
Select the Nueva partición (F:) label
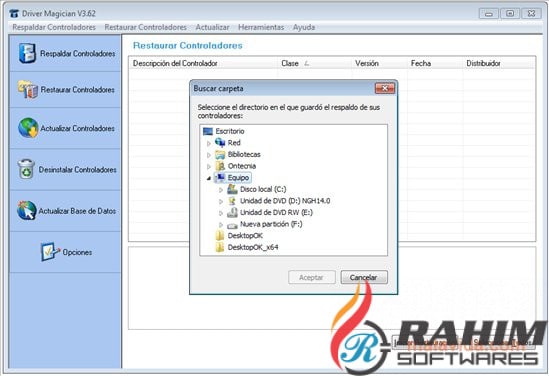[271, 224]
